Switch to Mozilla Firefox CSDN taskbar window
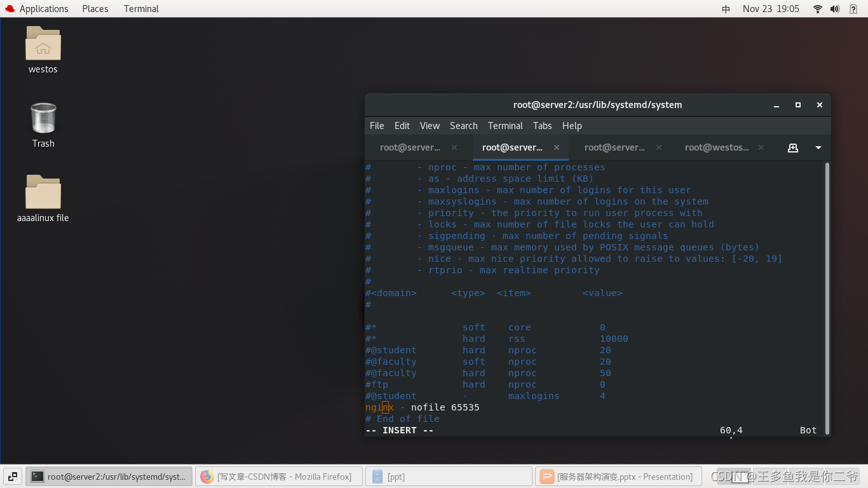Viewport: 868px width, 488px height. pos(279,476)
